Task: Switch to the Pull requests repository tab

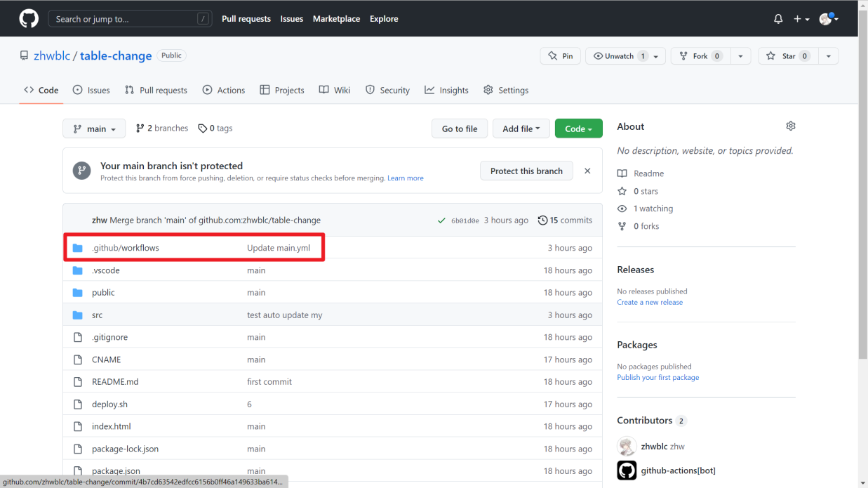Action: [x=156, y=90]
